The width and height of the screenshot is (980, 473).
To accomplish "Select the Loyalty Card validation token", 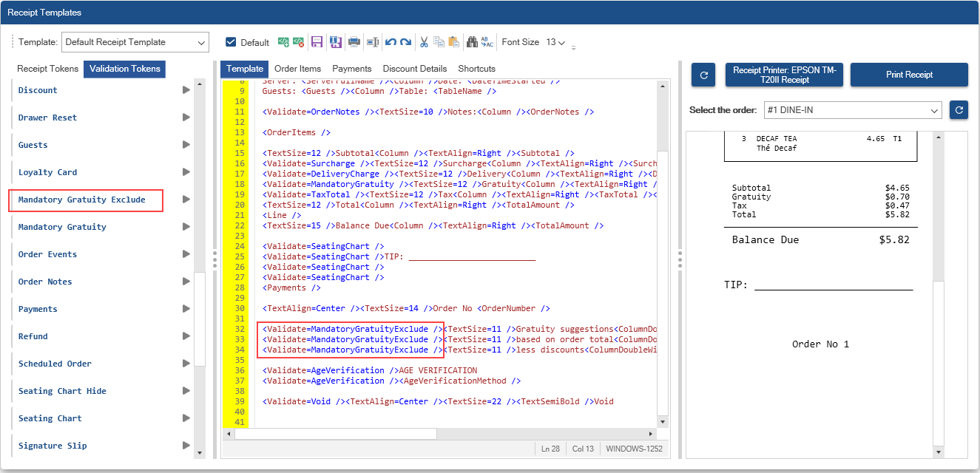I will coord(48,172).
